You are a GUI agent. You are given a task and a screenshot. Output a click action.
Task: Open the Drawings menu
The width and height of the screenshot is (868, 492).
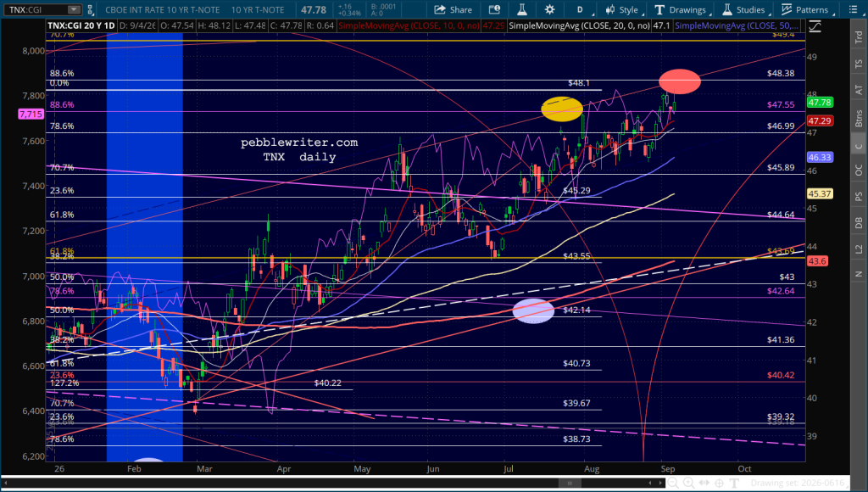681,9
